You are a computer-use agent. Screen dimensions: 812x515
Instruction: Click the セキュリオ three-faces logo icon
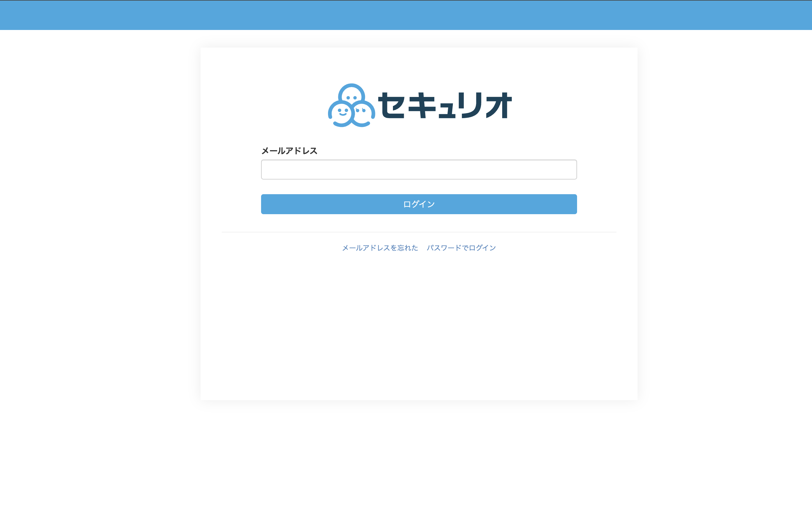[351, 105]
